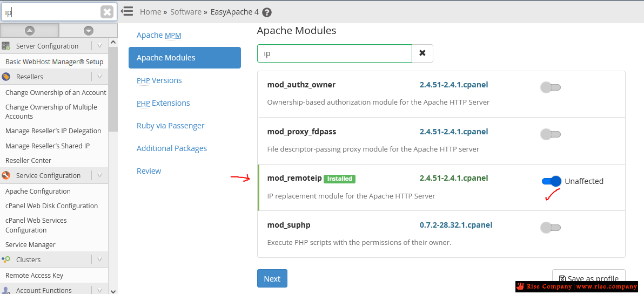Viewport: 644px width, 294px height.
Task: Open the PHP Extensions tab
Action: [x=164, y=103]
